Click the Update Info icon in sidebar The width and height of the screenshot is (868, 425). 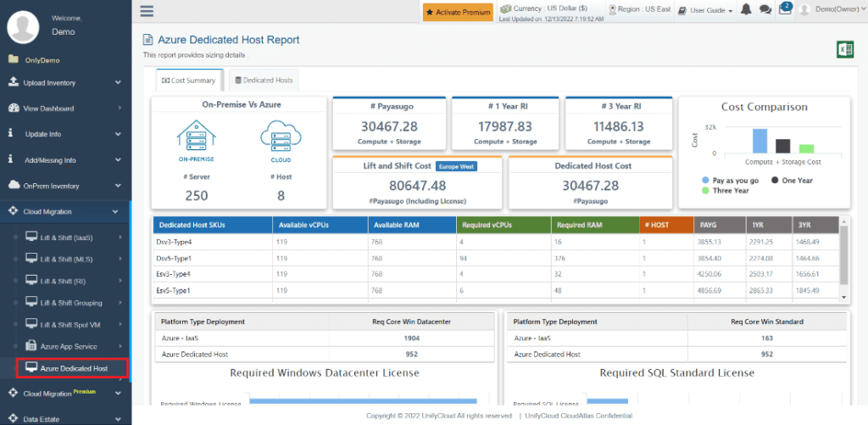pos(11,133)
